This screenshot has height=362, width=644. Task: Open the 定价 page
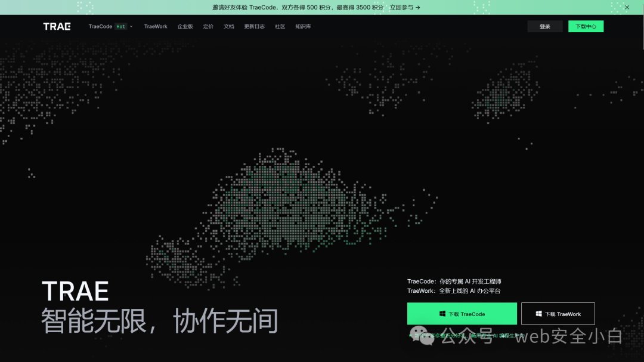(x=208, y=26)
